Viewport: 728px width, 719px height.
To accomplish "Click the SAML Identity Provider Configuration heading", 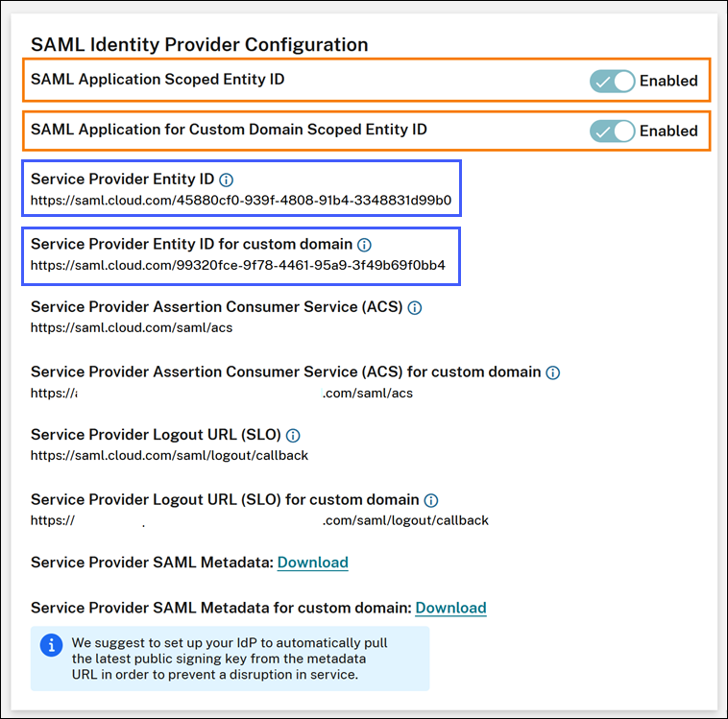I will tap(199, 44).
